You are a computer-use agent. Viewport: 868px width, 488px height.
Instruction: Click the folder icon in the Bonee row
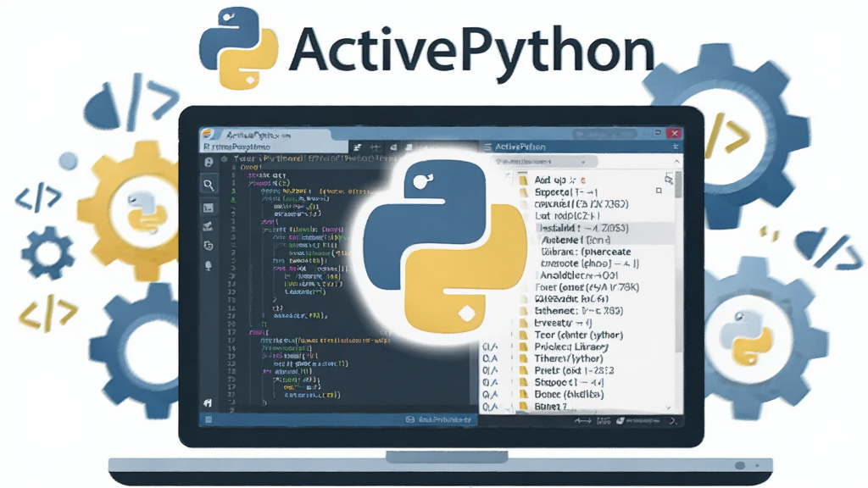point(523,395)
